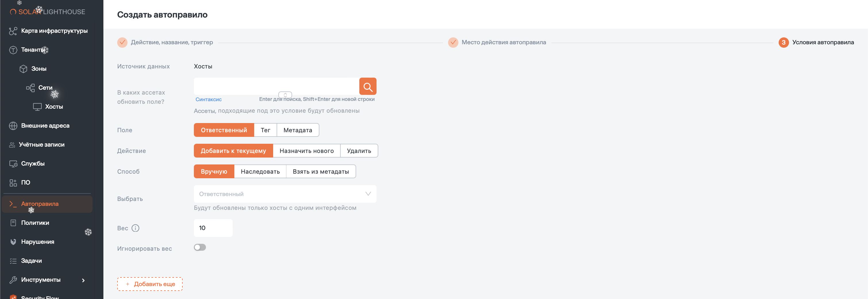The image size is (868, 299).
Task: Click the Политики document icon
Action: 13,223
